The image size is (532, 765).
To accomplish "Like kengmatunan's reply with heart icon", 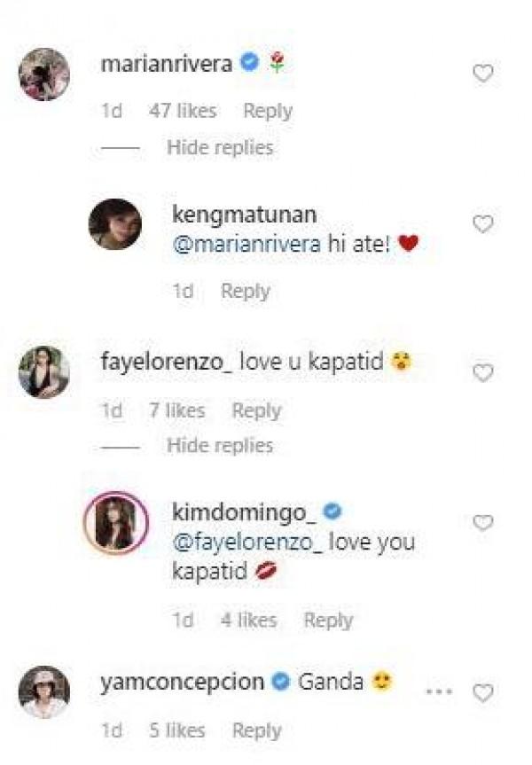I will point(482,225).
